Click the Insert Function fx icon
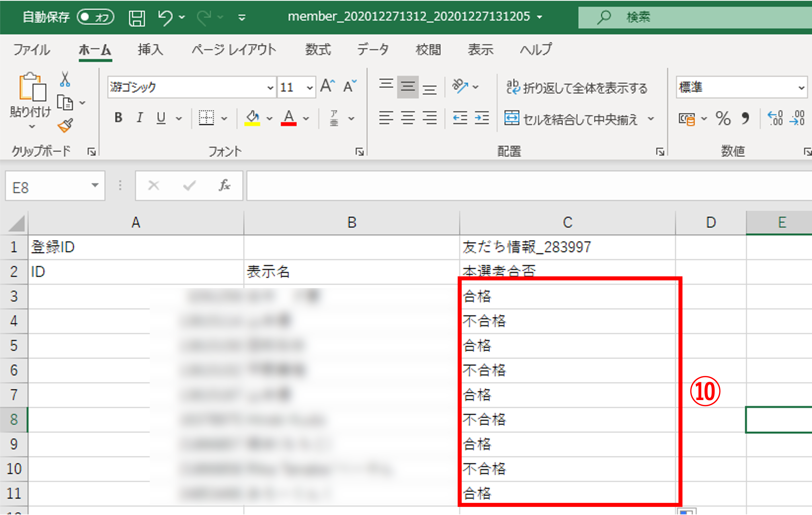This screenshot has width=812, height=515. tap(224, 186)
